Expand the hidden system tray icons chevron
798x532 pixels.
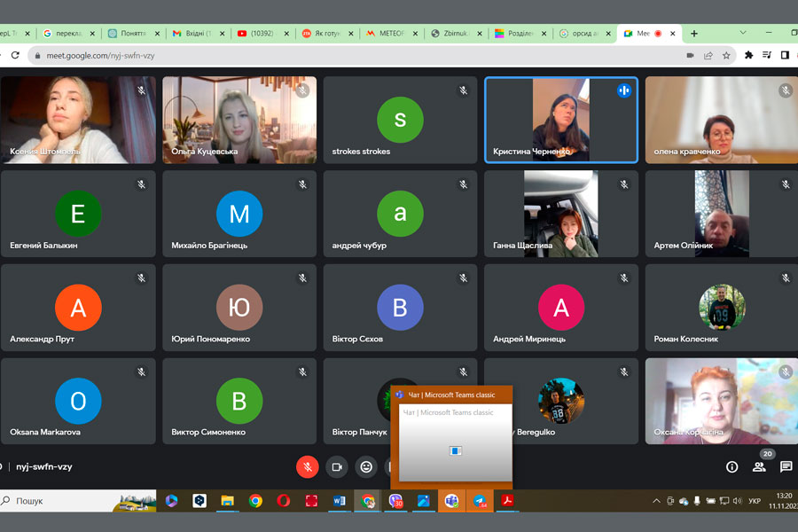click(656, 501)
